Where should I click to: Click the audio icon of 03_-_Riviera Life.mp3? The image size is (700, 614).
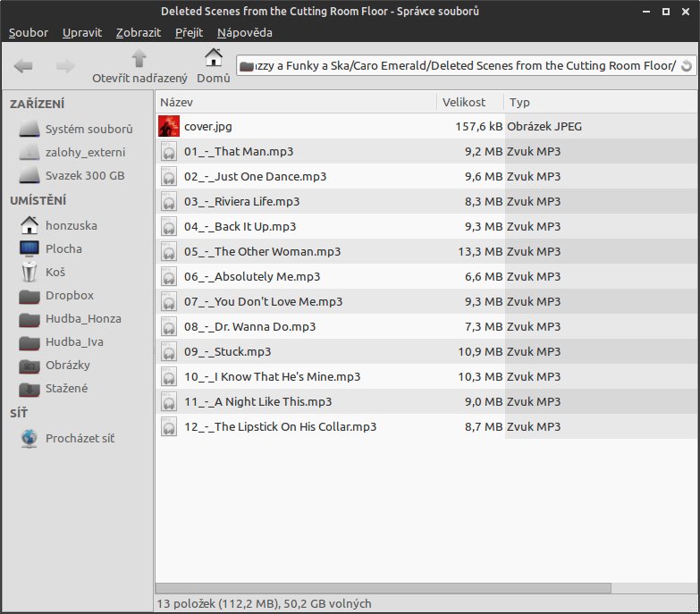pos(169,202)
